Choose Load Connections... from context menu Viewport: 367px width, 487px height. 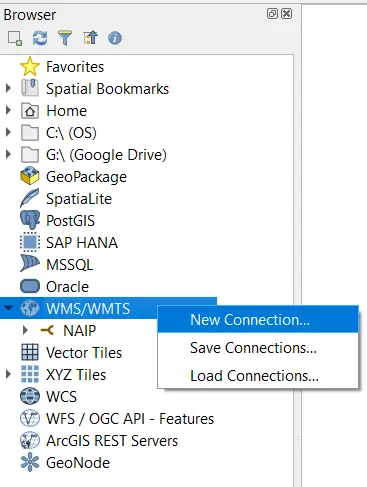[258, 376]
